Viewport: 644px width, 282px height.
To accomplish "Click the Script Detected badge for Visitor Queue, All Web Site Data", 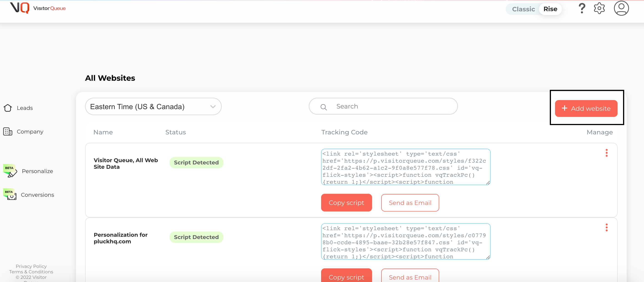I will 196,163.
